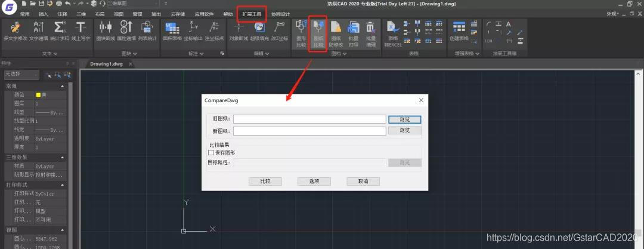This screenshot has width=644, height=249.
Task: Switch to the 常用 ribbon tab
Action: click(24, 14)
